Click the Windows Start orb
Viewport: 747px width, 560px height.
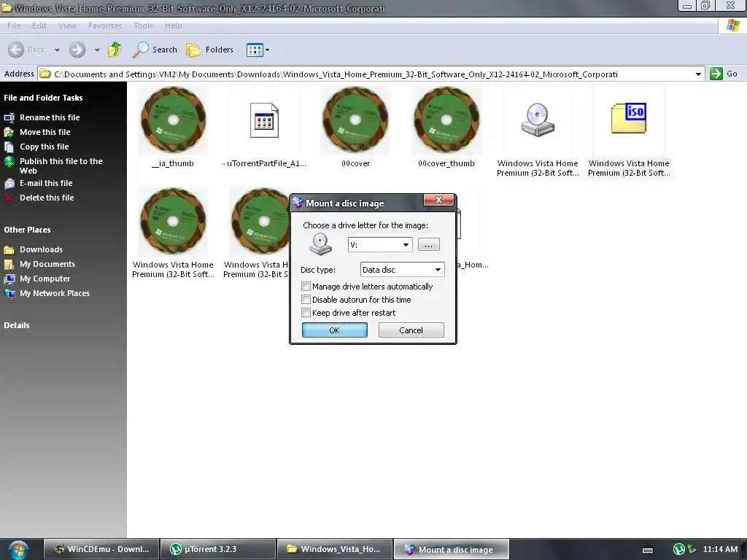(18, 550)
